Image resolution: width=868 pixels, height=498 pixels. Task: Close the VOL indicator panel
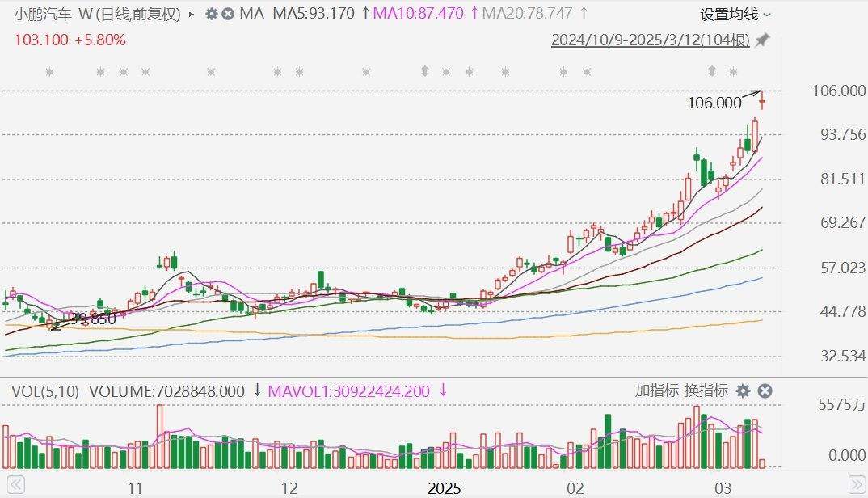pyautogui.click(x=764, y=391)
